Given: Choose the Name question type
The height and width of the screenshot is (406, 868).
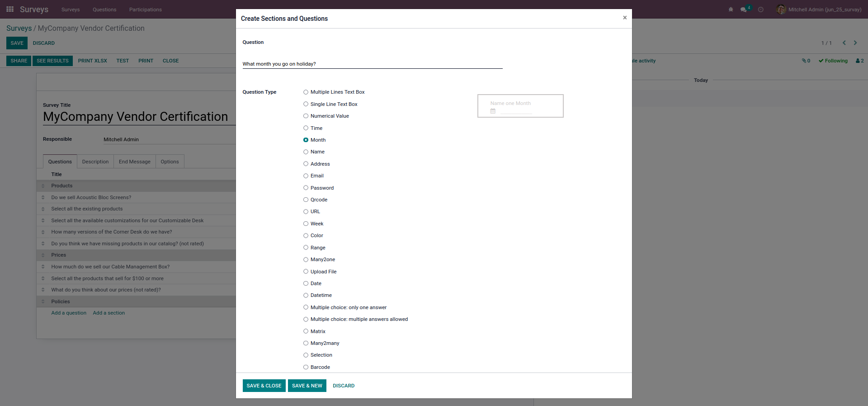Looking at the screenshot, I should pos(306,152).
